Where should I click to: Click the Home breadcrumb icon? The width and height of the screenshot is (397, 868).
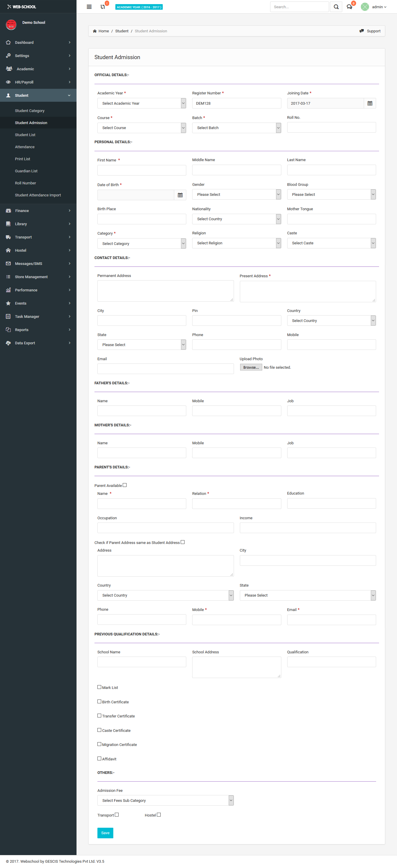(95, 31)
